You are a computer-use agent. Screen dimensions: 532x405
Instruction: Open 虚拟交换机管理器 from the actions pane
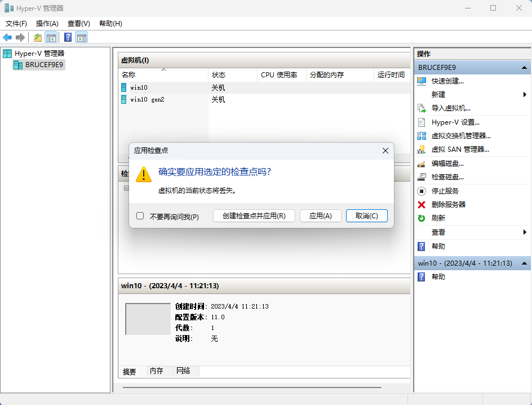461,135
